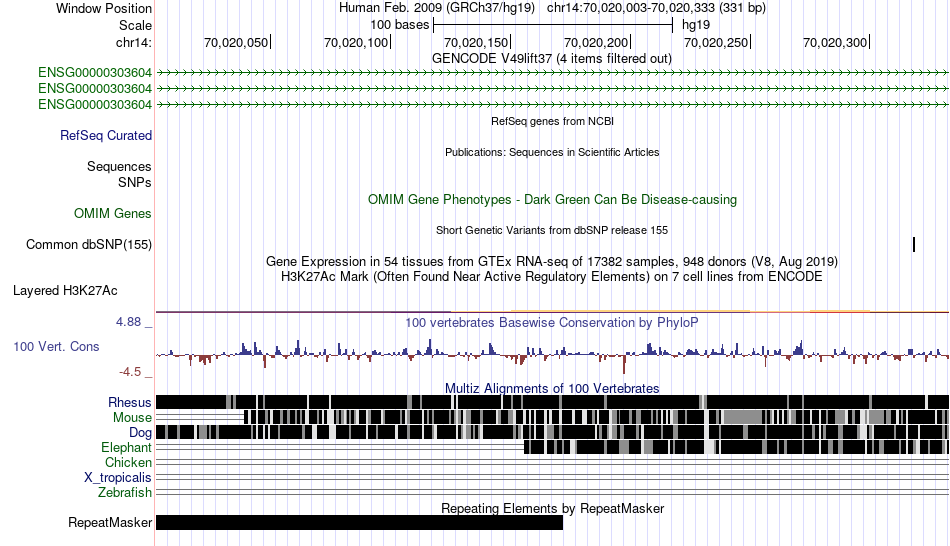Click the 4.88 conservation upper limit value

128,322
